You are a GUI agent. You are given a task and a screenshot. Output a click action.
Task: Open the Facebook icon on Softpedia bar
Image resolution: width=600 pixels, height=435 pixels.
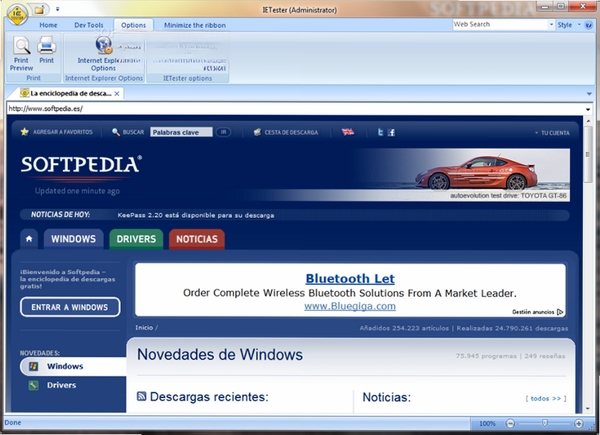(x=391, y=132)
